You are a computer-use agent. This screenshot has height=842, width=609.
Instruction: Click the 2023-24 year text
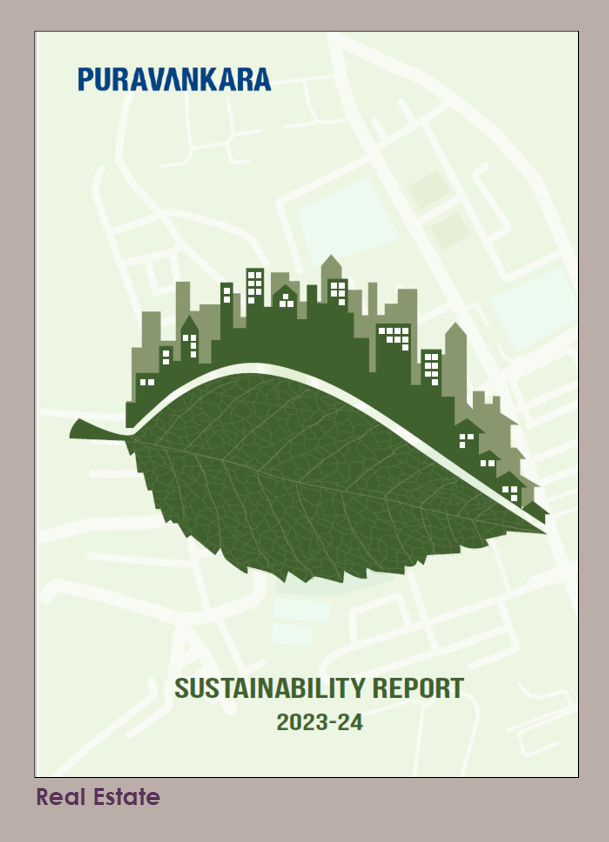(319, 721)
